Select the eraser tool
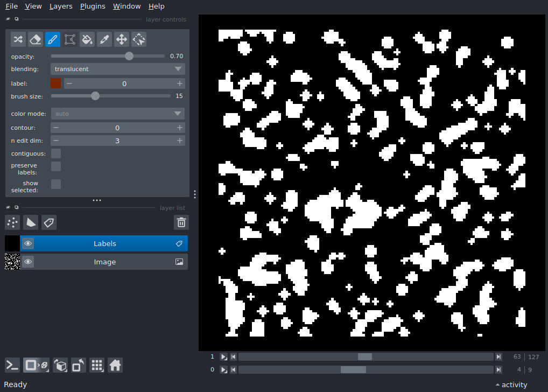The width and height of the screenshot is (548, 392). click(x=36, y=39)
